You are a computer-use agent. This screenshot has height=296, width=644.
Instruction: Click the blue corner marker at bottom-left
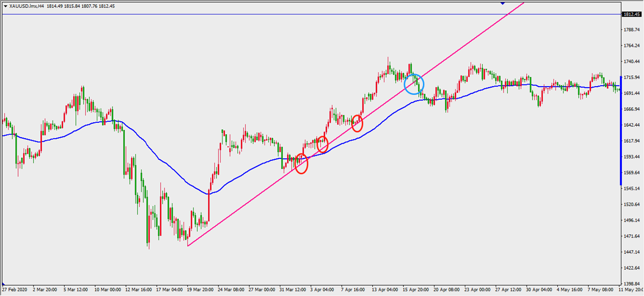point(4,284)
